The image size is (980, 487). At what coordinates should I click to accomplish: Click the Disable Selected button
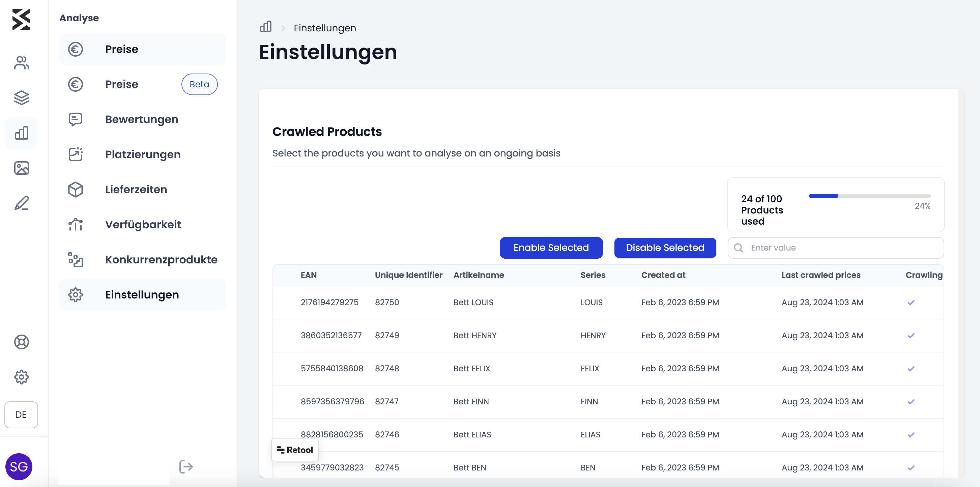665,248
